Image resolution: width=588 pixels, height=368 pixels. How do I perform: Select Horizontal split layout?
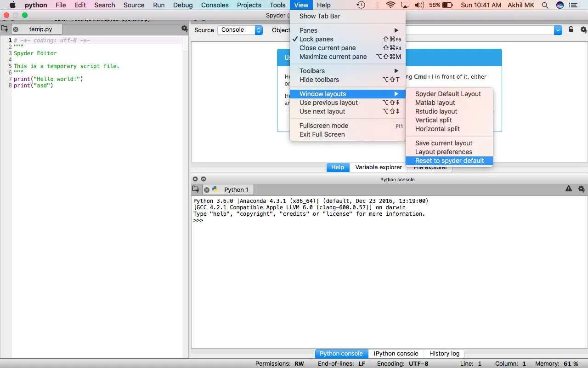point(449,129)
